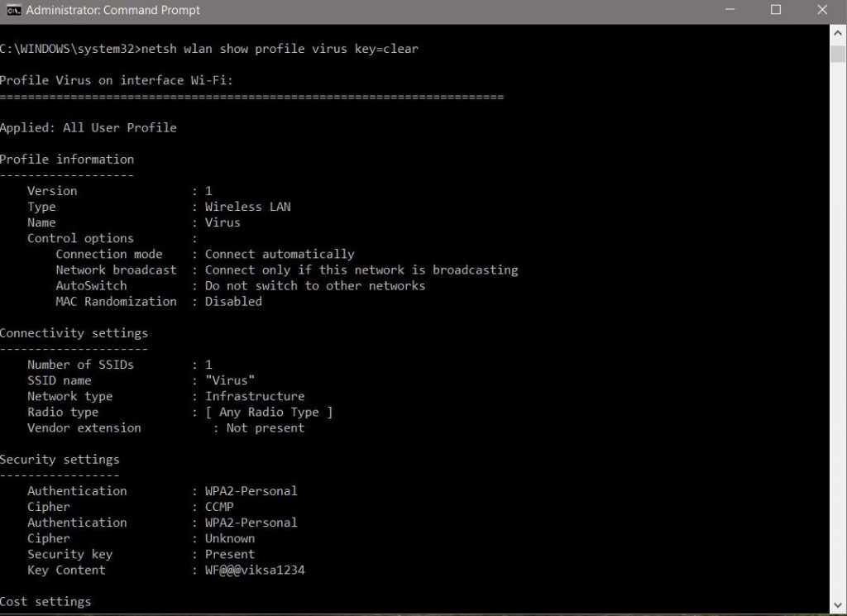Click the 'Infrastructure' network type value
The image size is (847, 616).
coord(255,396)
